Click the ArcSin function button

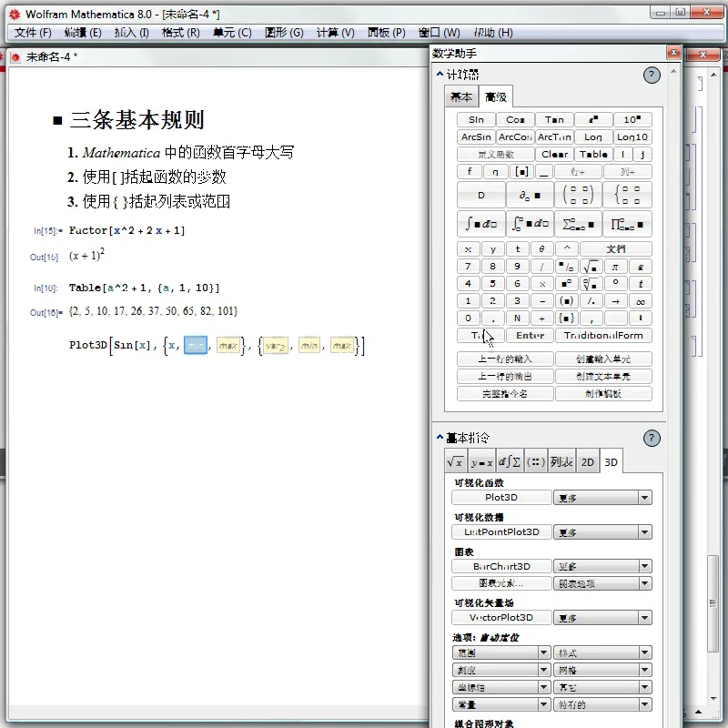[476, 137]
